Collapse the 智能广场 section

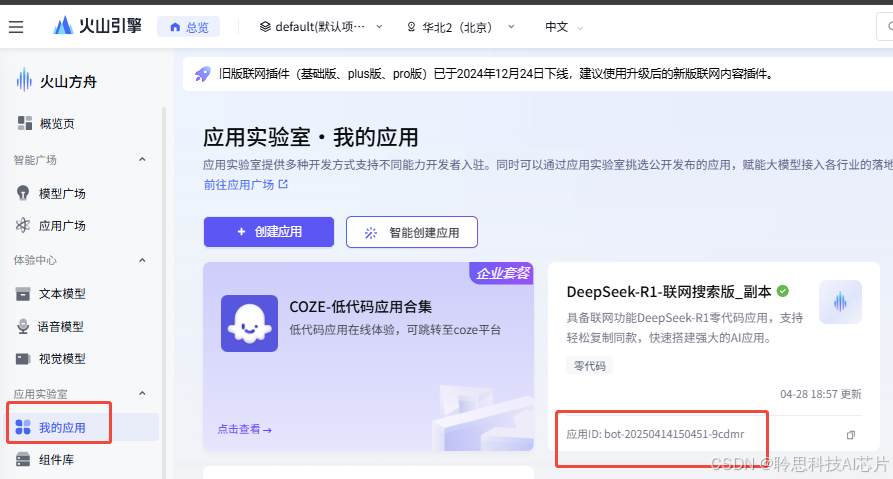click(x=142, y=159)
